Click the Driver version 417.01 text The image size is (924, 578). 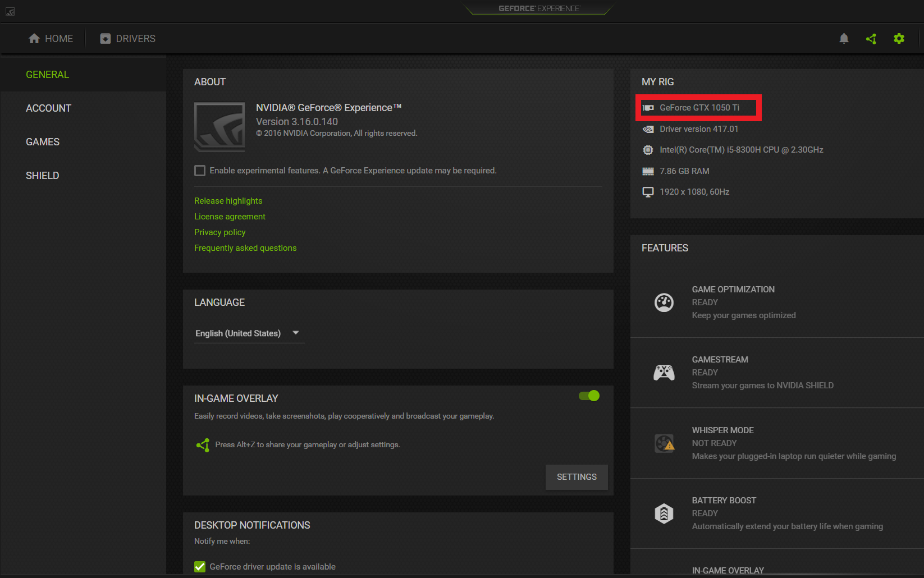point(699,129)
